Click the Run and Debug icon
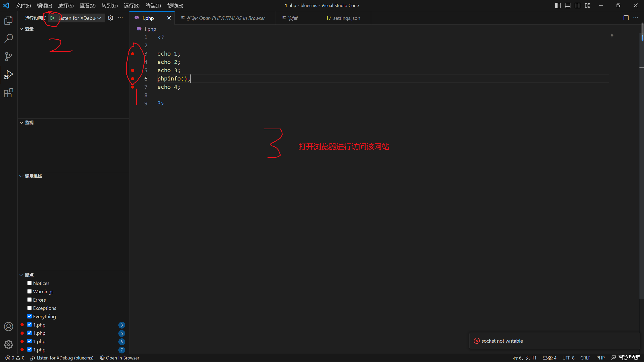The height and width of the screenshot is (362, 644). 8,74
